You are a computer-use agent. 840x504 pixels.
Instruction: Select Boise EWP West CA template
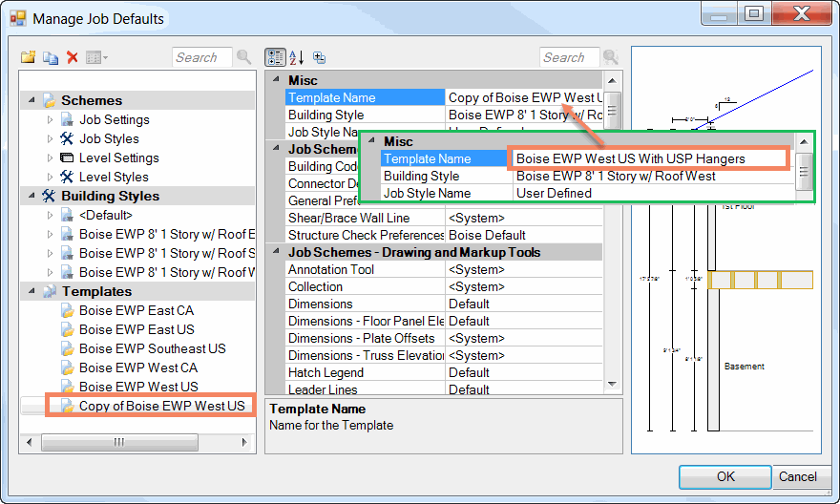138,367
